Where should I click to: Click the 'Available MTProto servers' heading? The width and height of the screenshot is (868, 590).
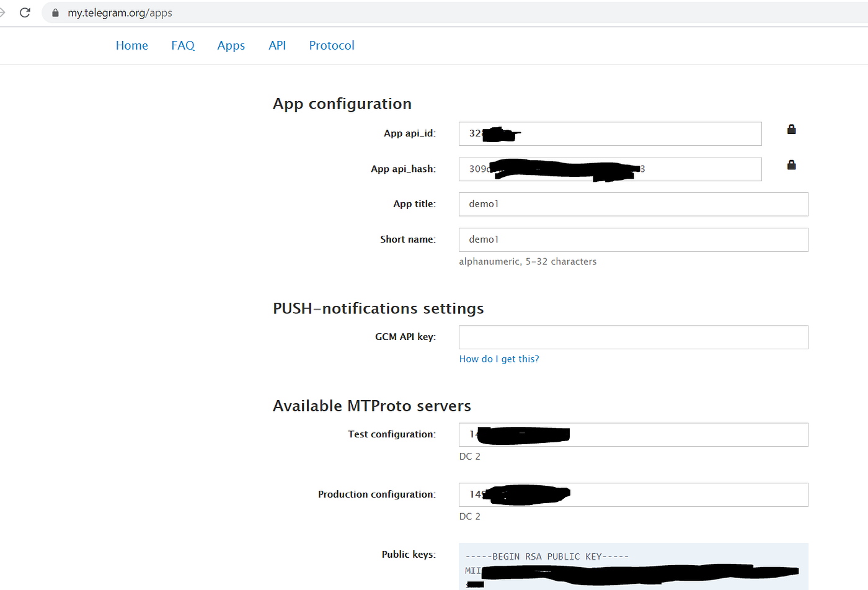click(372, 406)
